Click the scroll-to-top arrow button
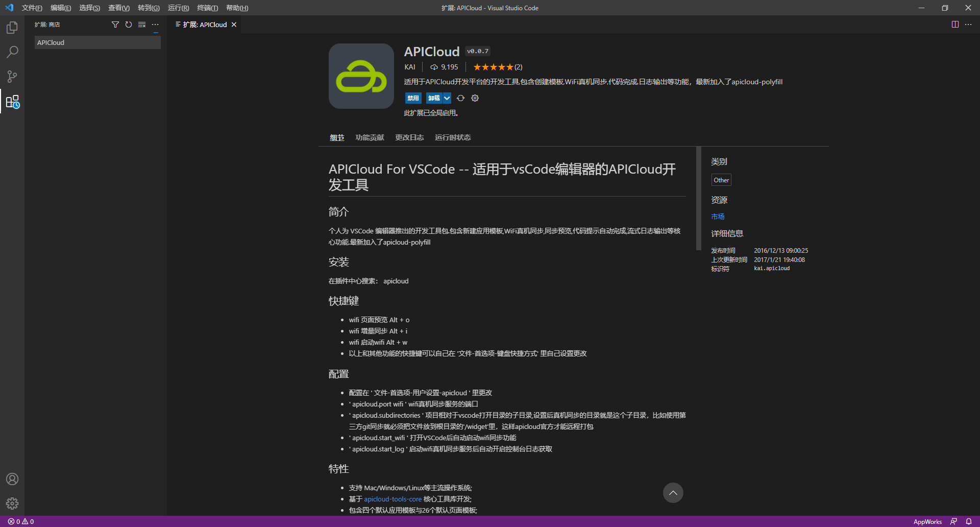980x527 pixels. [x=673, y=493]
